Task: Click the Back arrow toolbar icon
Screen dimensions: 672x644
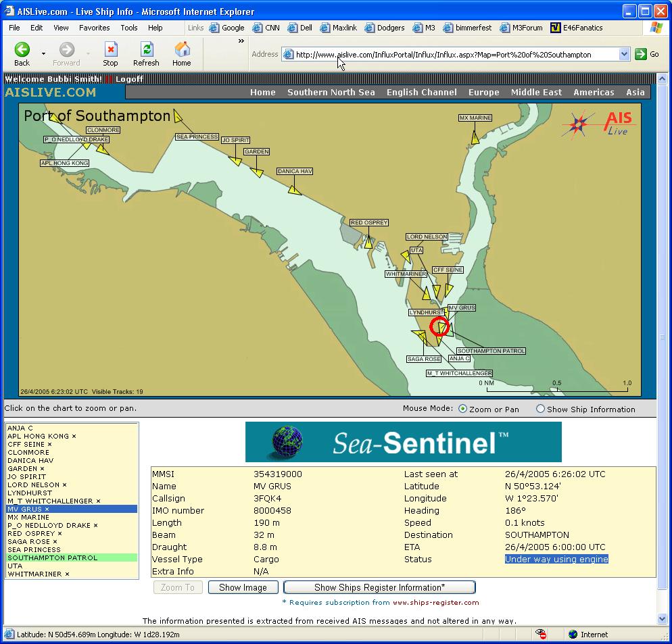Action: tap(22, 50)
